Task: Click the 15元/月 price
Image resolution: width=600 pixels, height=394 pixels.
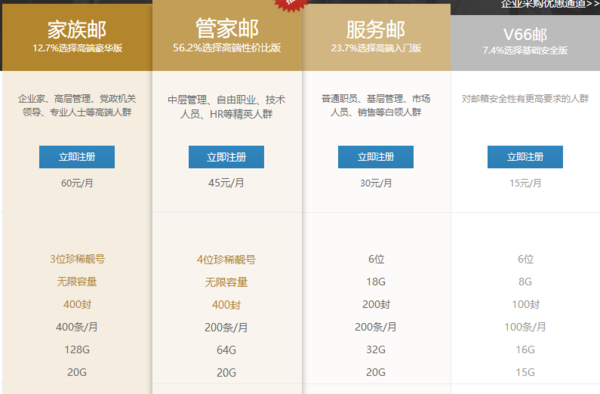Action: [x=525, y=183]
